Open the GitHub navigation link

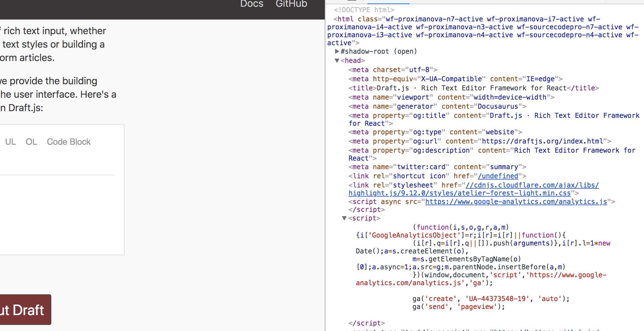291,4
